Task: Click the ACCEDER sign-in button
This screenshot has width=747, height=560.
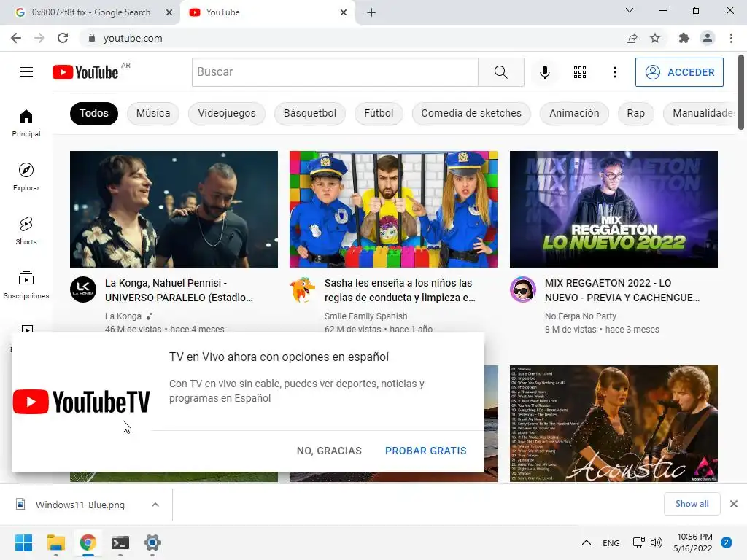Action: (x=679, y=72)
